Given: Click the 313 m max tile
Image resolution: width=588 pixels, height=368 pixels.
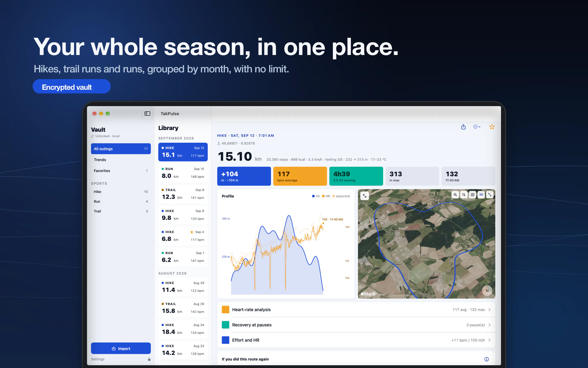Looking at the screenshot, I should coord(412,176).
